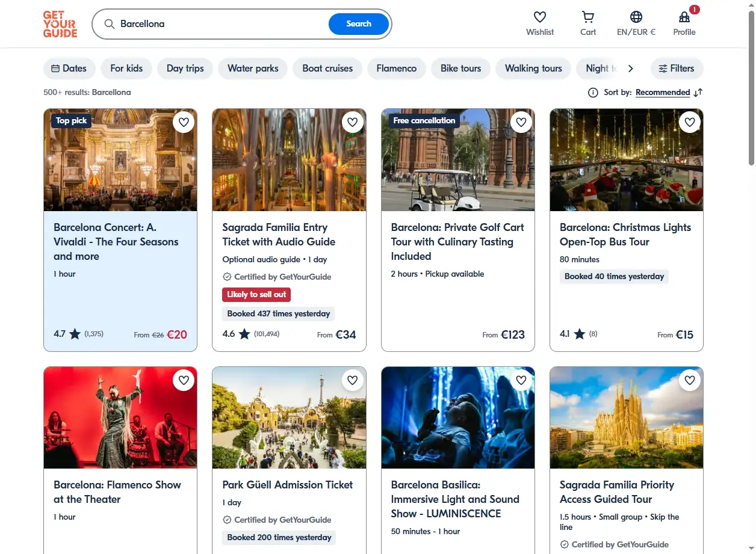756x554 pixels.
Task: Click the From €123 price
Action: click(503, 334)
